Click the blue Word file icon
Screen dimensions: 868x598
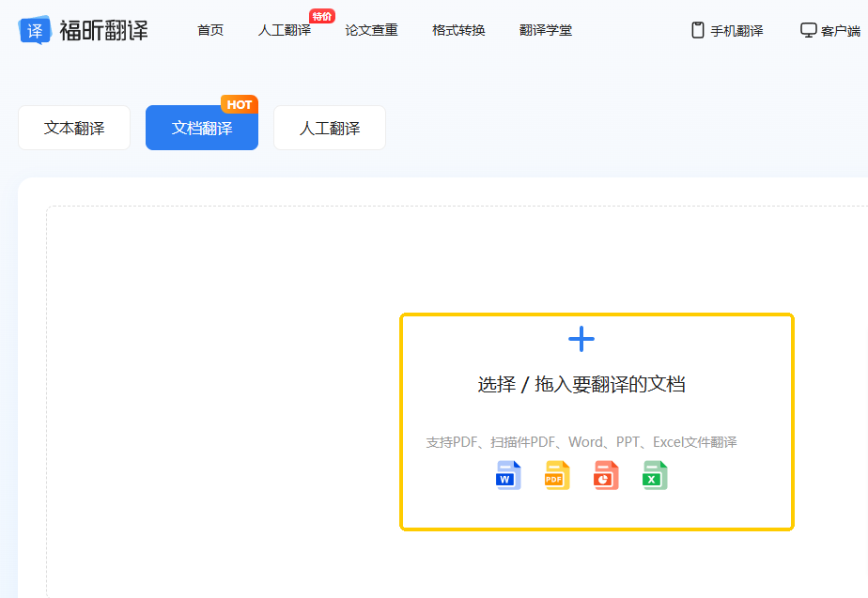[x=508, y=476]
